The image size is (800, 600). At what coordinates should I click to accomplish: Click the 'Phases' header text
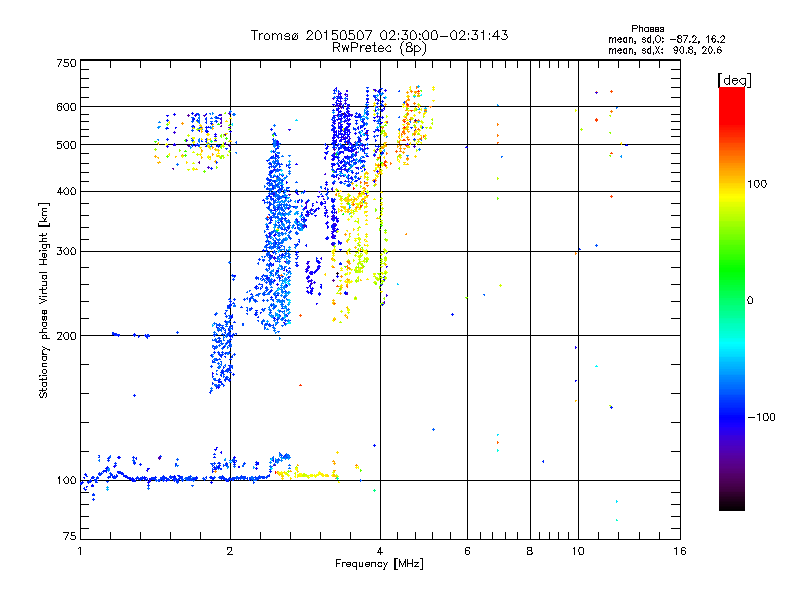(x=647, y=29)
